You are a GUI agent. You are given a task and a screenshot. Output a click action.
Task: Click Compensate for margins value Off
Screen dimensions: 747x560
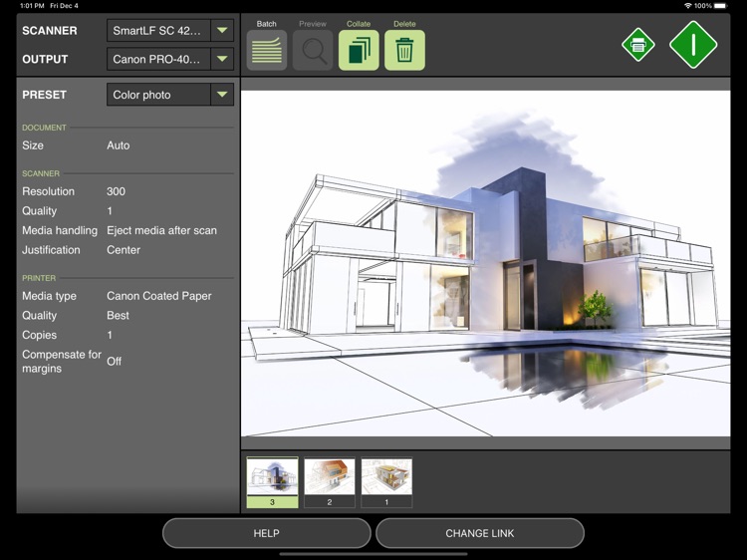(114, 362)
